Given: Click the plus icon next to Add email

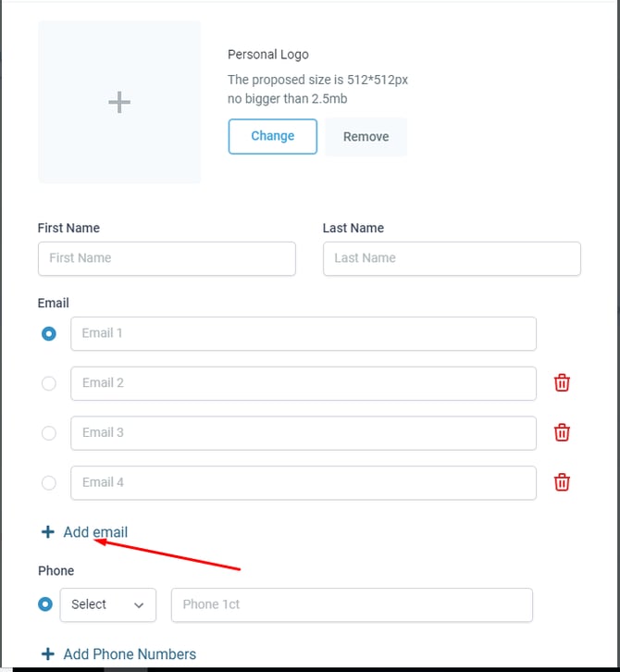Looking at the screenshot, I should [48, 532].
